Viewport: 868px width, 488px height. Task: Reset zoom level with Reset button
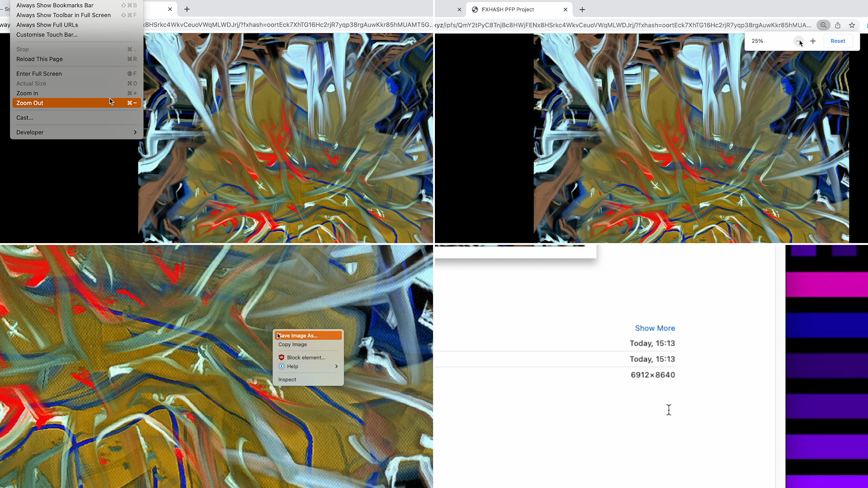click(x=838, y=41)
